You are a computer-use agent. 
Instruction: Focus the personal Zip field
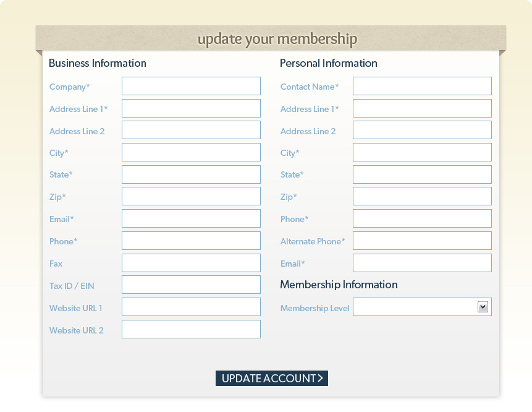tap(422, 196)
